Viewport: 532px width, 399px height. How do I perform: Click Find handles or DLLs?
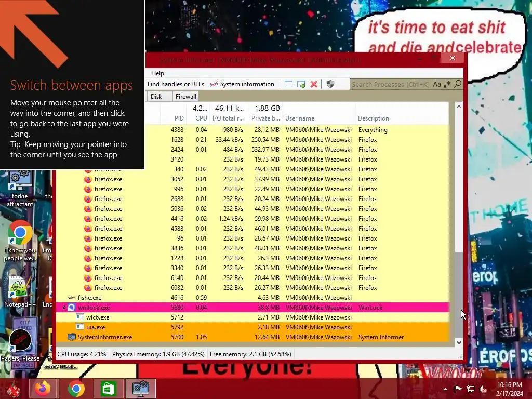click(x=176, y=84)
